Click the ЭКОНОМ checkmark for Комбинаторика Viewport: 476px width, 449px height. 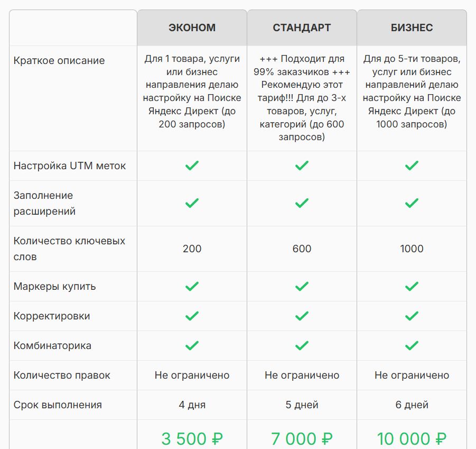point(192,345)
